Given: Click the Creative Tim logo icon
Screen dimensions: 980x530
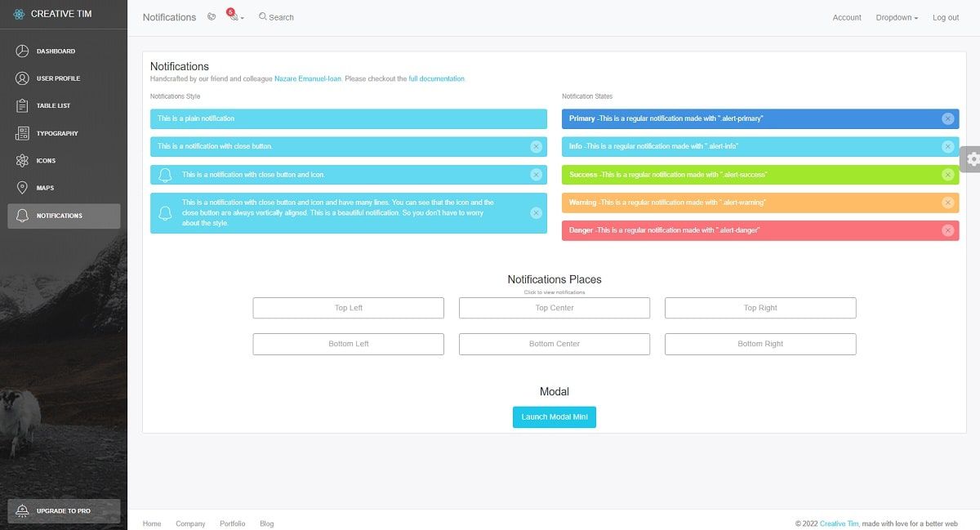Looking at the screenshot, I should click(18, 13).
